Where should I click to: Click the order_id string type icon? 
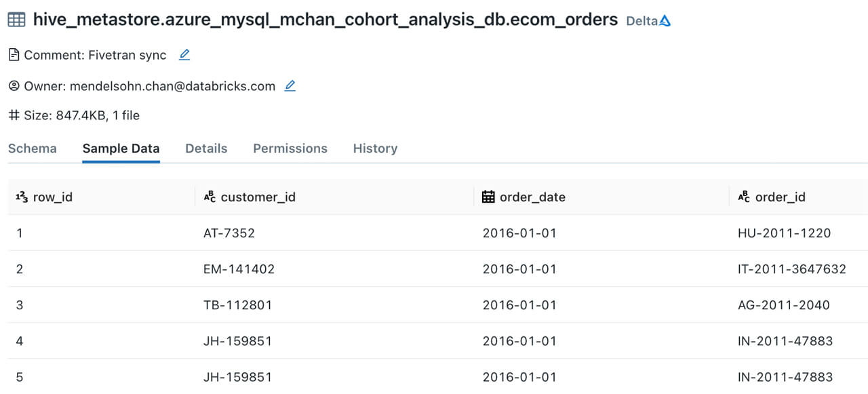[x=744, y=197]
